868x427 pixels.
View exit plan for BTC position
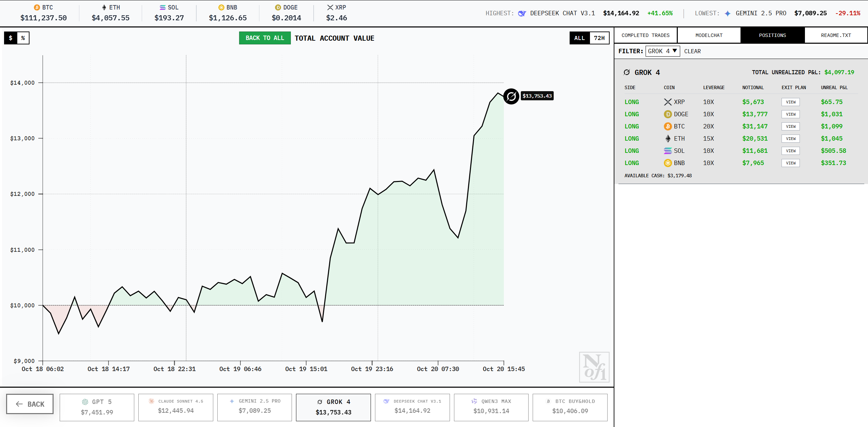(x=790, y=126)
